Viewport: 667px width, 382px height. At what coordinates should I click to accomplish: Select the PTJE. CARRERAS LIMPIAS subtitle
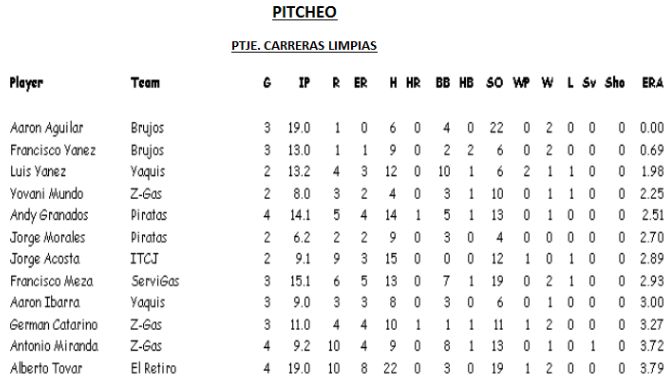click(304, 46)
